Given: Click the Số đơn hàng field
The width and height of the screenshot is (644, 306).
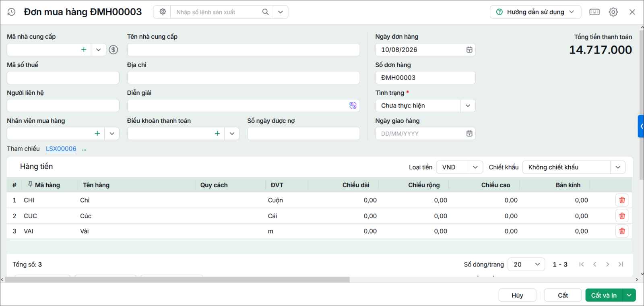Looking at the screenshot, I should tap(425, 78).
